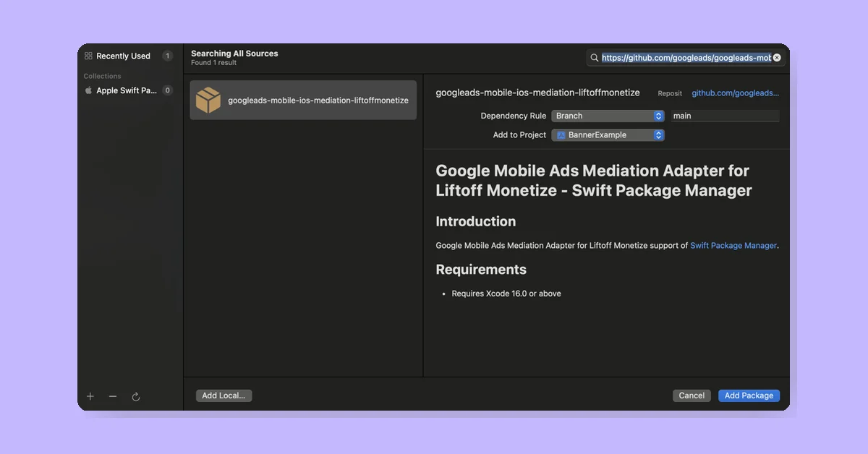The width and height of the screenshot is (868, 454).
Task: Click the Found 1 result text
Action: tap(213, 63)
